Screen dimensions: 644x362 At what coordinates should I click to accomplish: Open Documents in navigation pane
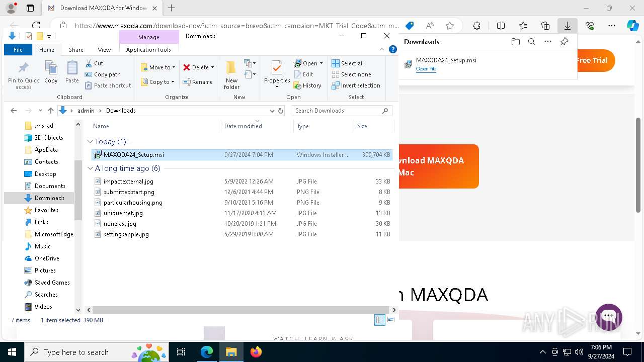click(50, 186)
